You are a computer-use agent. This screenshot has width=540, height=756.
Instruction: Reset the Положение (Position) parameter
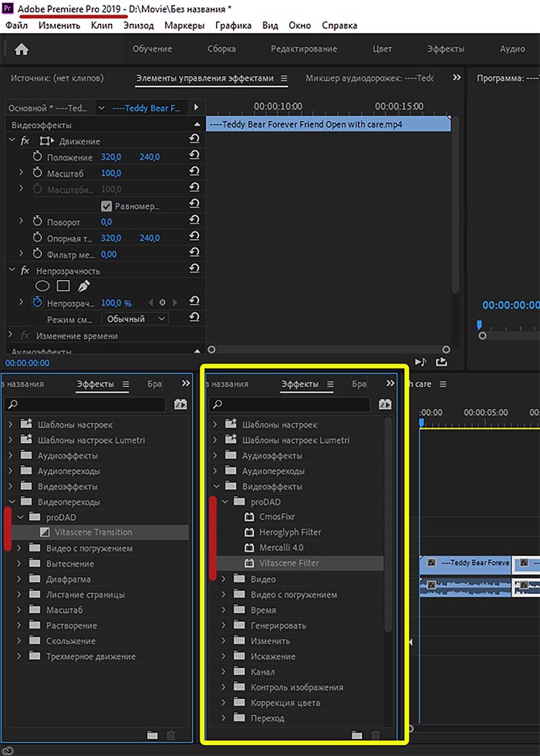tap(194, 155)
